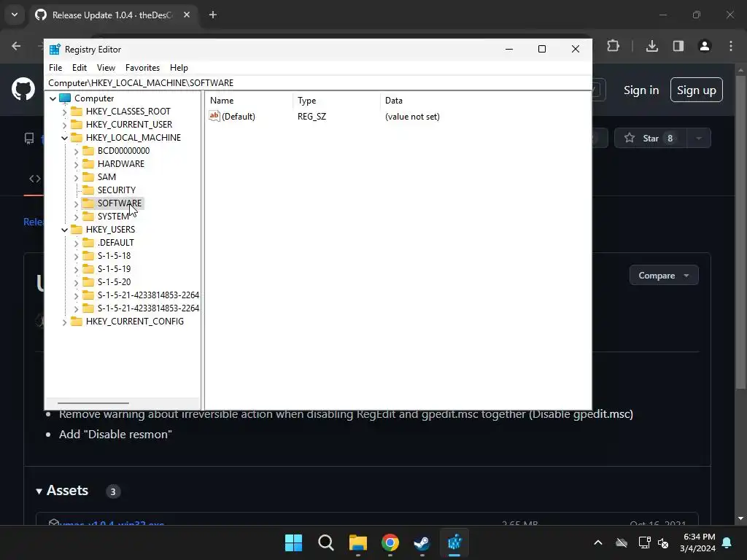The image size is (747, 560).
Task: Star the GitHub repository
Action: coord(650,138)
